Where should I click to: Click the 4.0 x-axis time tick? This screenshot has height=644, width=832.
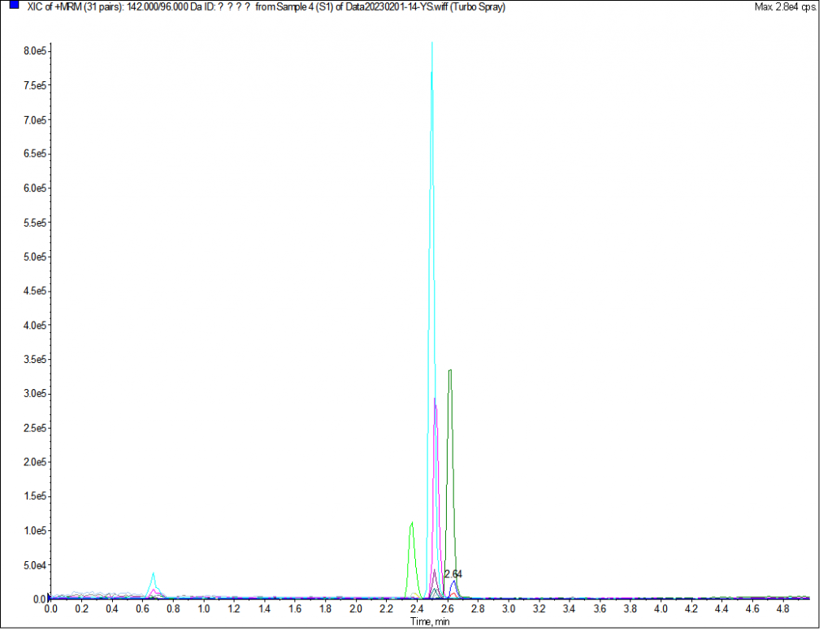coord(661,609)
